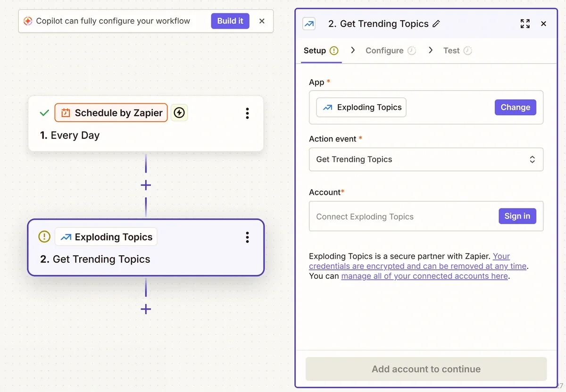Image resolution: width=566 pixels, height=392 pixels.
Task: Open the Exploding Topics step options menu
Action: click(x=247, y=237)
